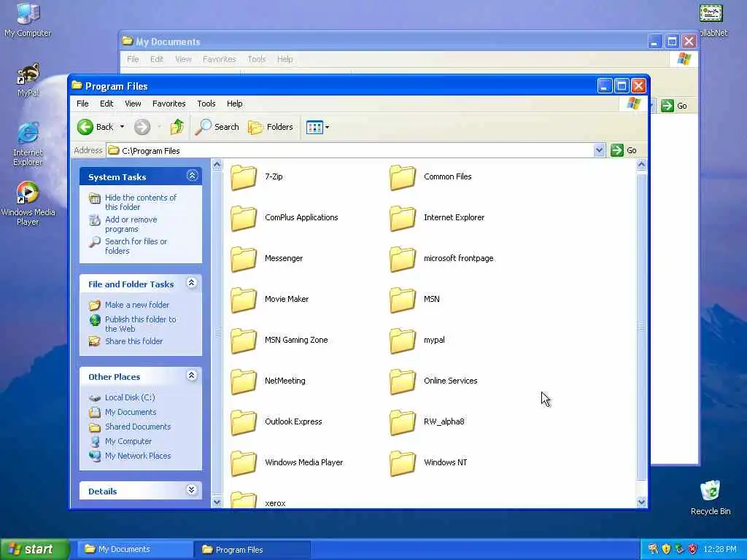Viewport: 747px width, 560px height.
Task: Open My Network Places link
Action: pyautogui.click(x=138, y=456)
